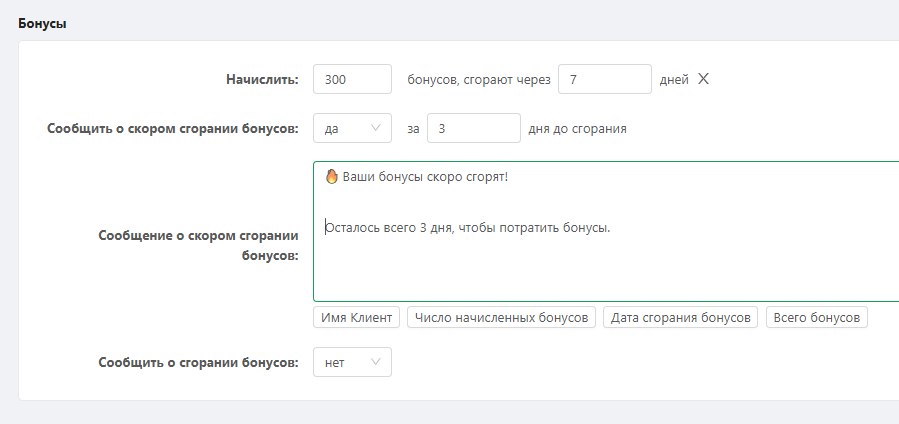The width and height of the screenshot is (899, 424).
Task: Click the word 'за' before the days field
Action: click(413, 129)
